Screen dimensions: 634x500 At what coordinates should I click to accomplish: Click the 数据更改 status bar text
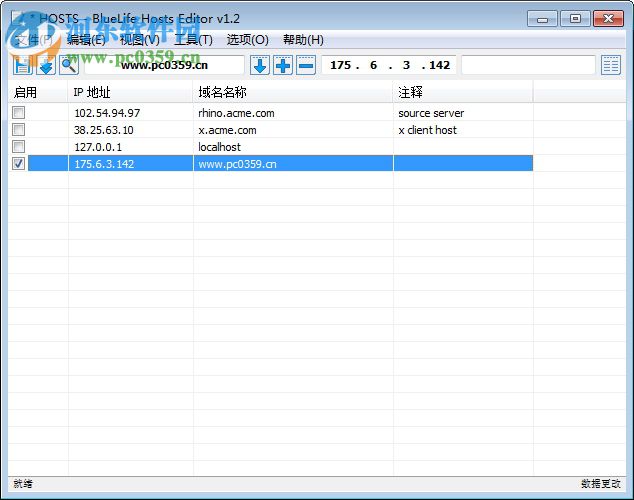pos(601,483)
